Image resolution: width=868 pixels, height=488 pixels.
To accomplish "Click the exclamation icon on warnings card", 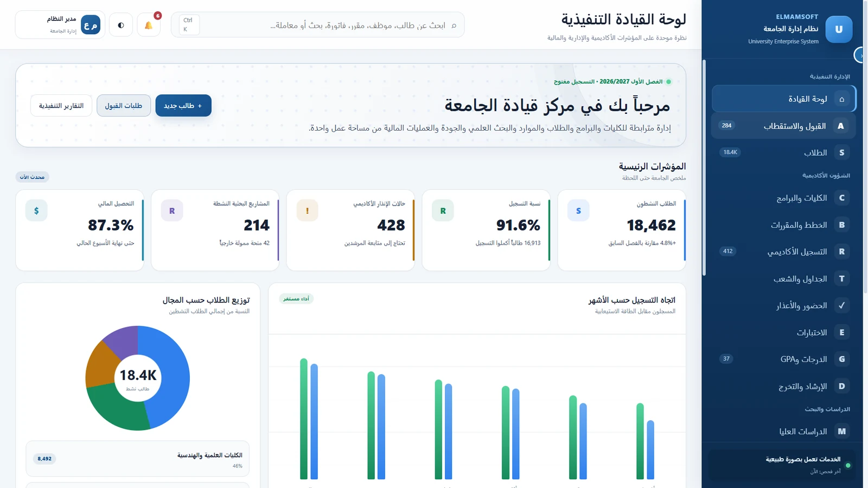I will [x=307, y=210].
